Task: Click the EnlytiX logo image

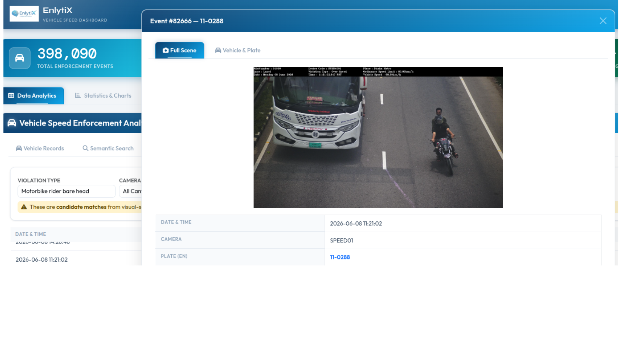Action: (x=24, y=14)
